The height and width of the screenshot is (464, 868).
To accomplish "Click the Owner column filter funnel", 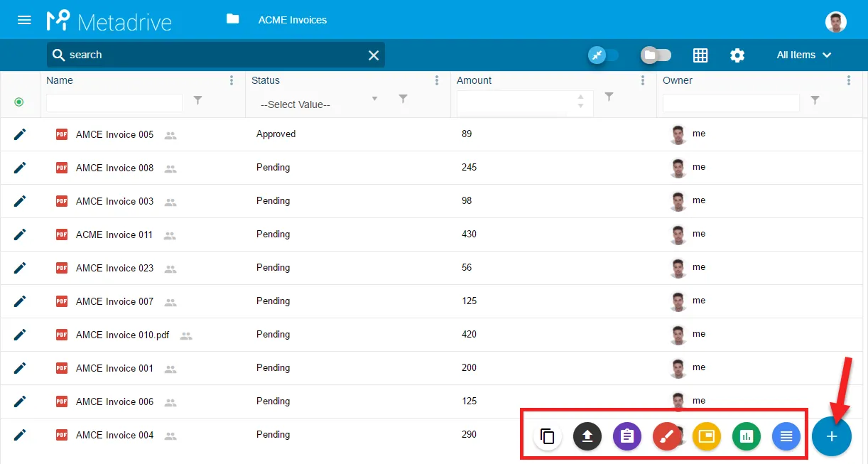I will pyautogui.click(x=815, y=100).
